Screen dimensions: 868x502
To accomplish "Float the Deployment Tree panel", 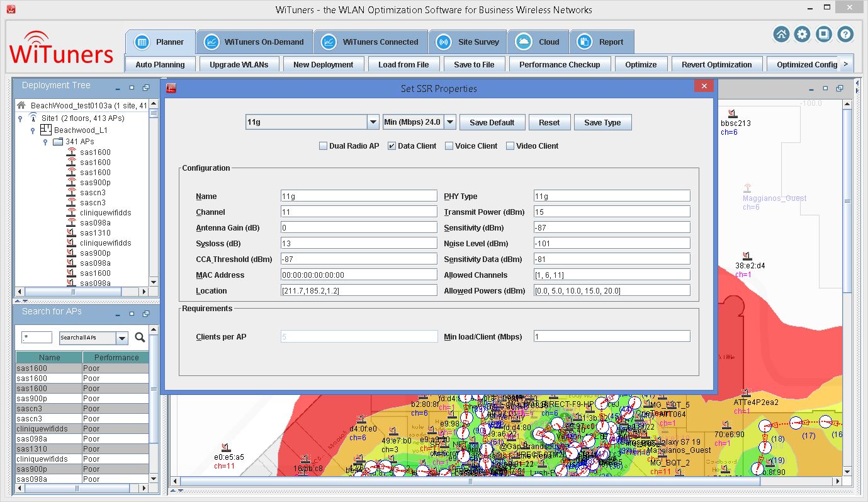I will coord(145,88).
